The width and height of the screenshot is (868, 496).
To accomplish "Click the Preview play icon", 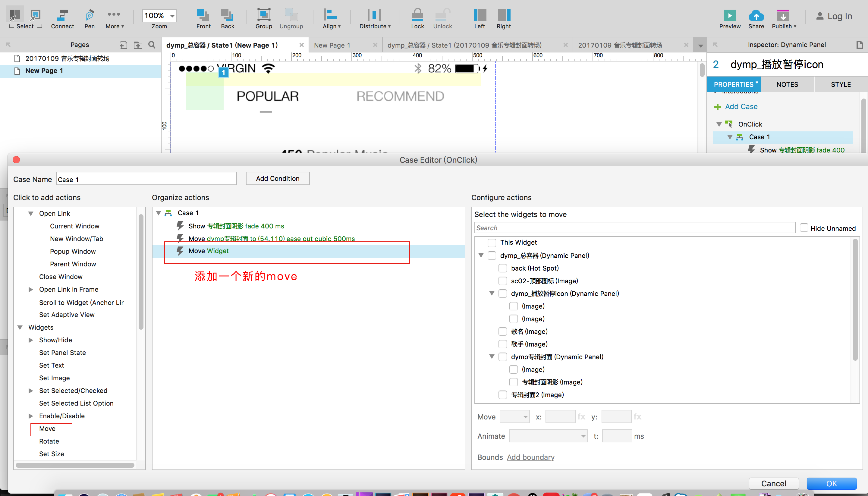I will pyautogui.click(x=730, y=15).
